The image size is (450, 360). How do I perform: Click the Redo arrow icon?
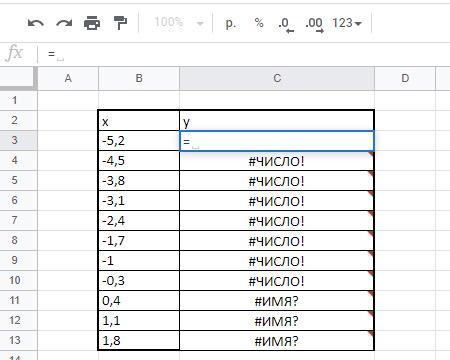point(64,23)
